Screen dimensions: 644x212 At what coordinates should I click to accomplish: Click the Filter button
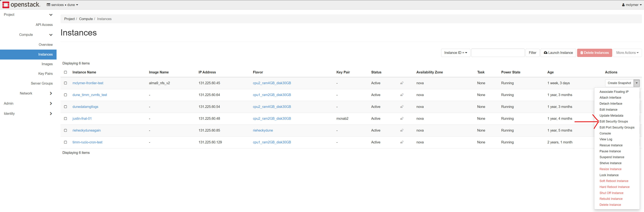coord(532,53)
